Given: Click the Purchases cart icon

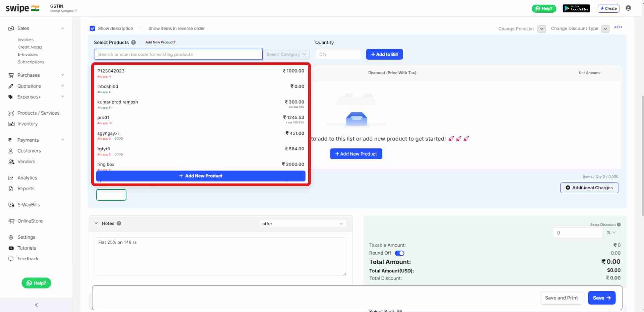Looking at the screenshot, I should pyautogui.click(x=11, y=75).
